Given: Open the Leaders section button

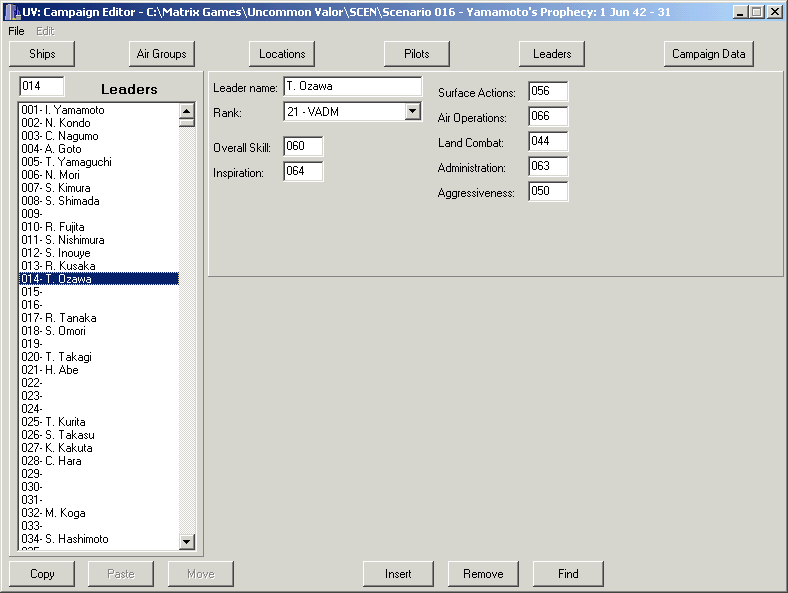Looking at the screenshot, I should point(552,54).
